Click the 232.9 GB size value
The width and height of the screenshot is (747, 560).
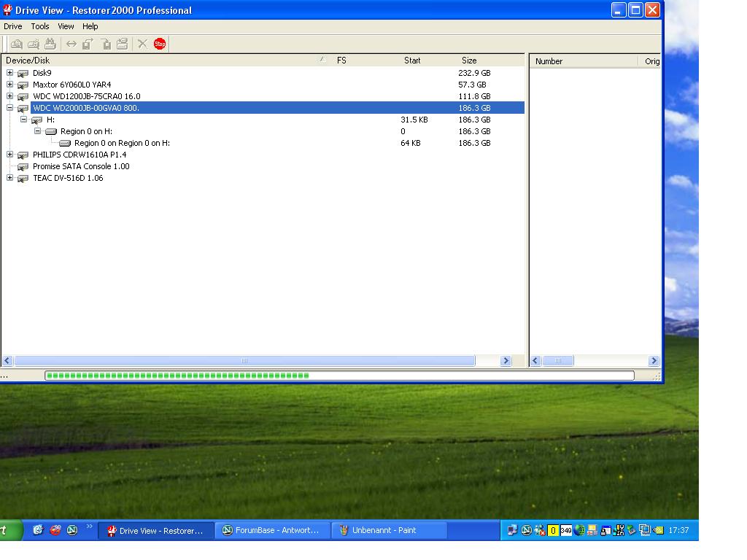click(x=474, y=74)
